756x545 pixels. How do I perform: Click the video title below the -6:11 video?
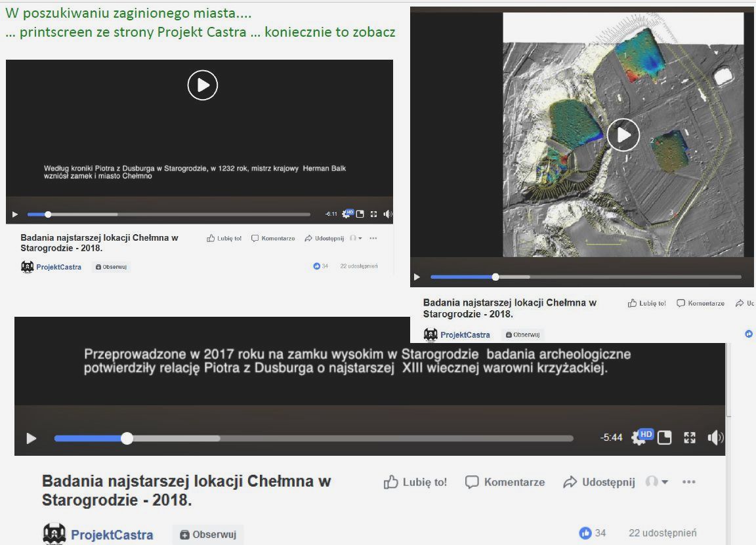(99, 243)
